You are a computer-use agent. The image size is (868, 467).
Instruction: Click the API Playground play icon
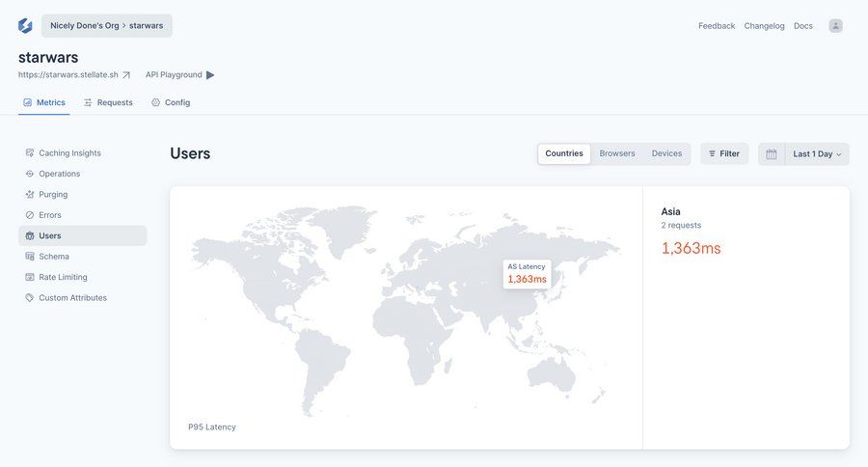(x=210, y=75)
